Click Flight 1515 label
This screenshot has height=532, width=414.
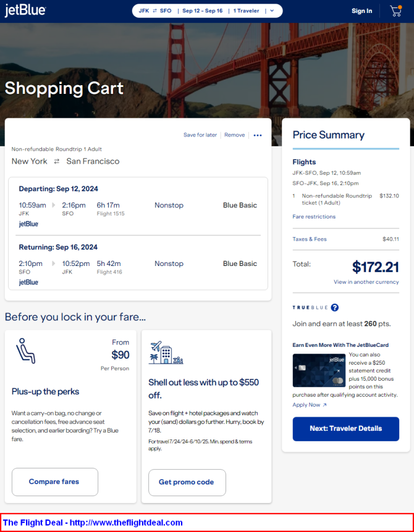(x=111, y=214)
